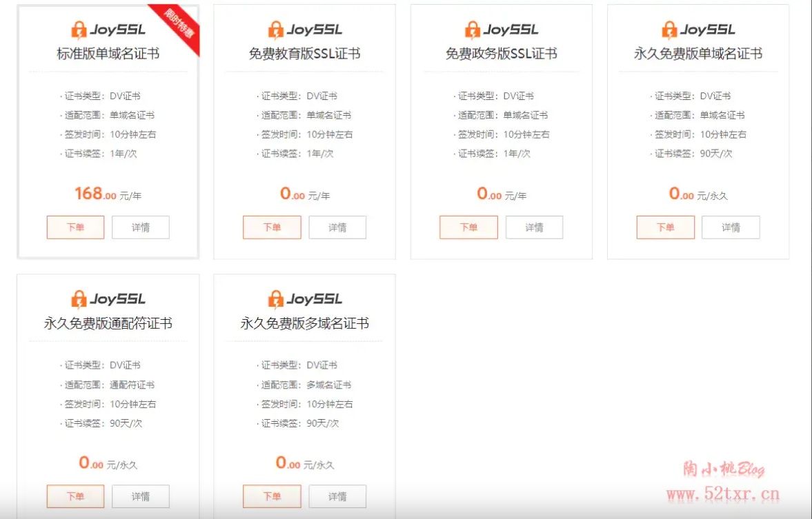The width and height of the screenshot is (812, 519).
Task: Click 证书续签: 90天/次 on 永久免费版单域名证书 card
Action: pos(691,154)
